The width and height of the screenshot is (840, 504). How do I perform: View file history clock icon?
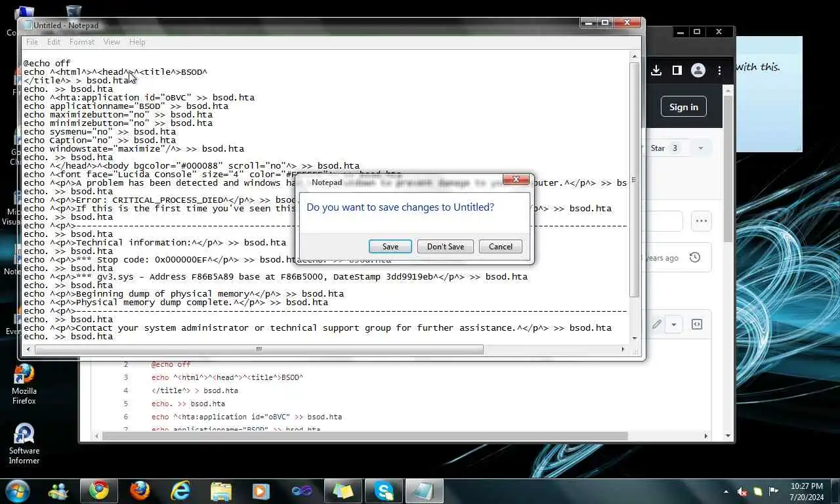tap(695, 258)
